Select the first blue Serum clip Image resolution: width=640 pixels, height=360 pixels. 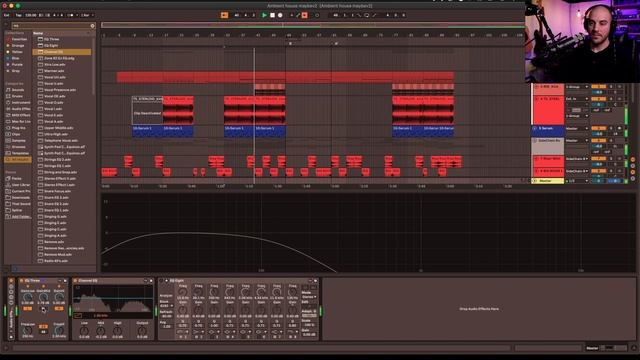coord(147,131)
